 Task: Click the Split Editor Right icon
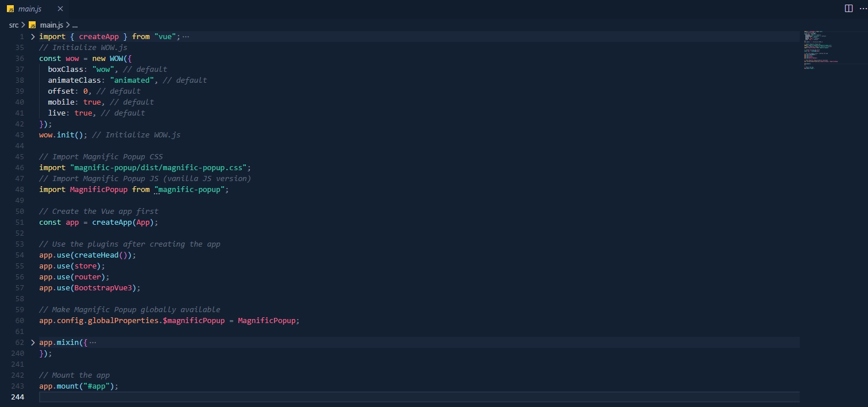(848, 9)
